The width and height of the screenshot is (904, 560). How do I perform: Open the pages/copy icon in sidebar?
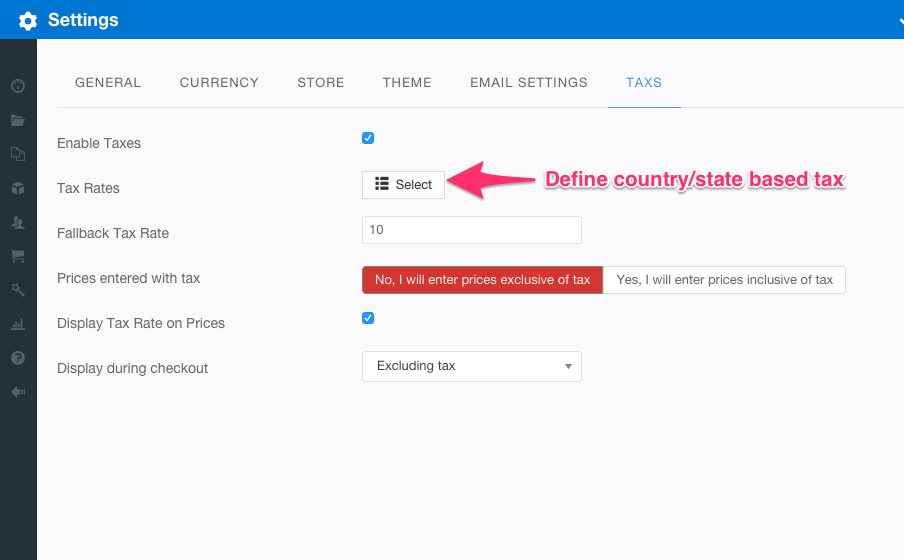pos(18,154)
